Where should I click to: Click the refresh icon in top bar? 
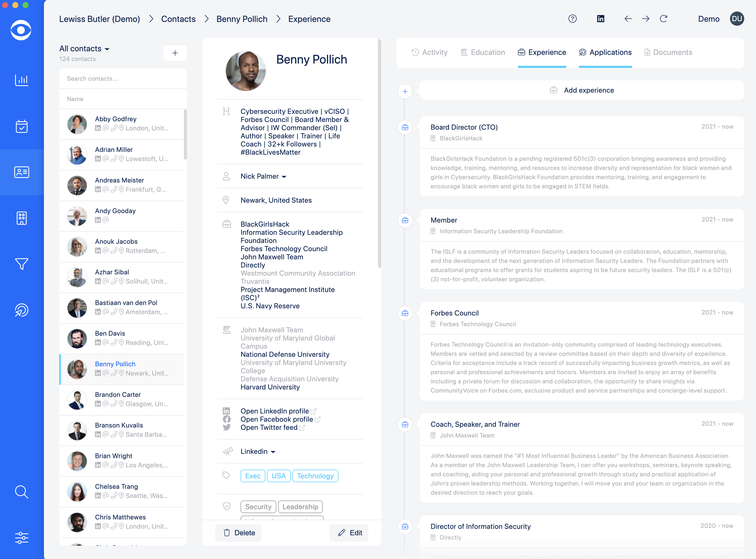tap(663, 19)
